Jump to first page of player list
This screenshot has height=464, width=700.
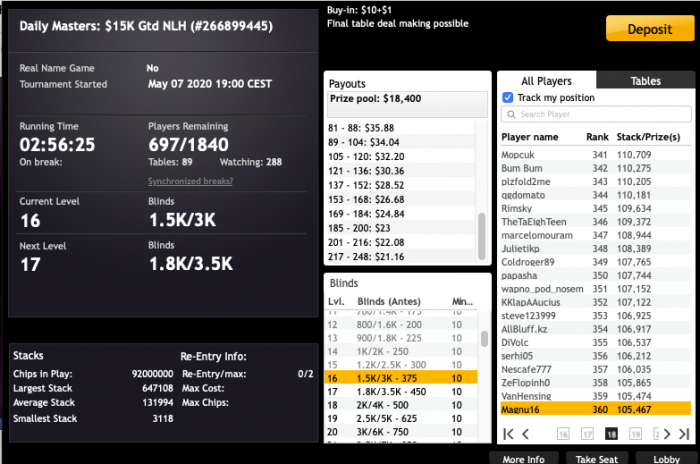pyautogui.click(x=509, y=434)
